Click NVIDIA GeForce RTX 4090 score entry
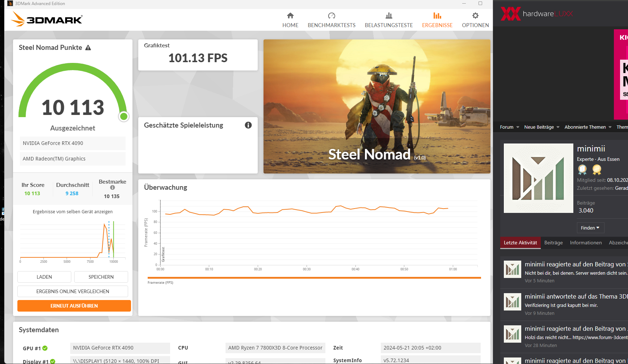 coord(73,143)
